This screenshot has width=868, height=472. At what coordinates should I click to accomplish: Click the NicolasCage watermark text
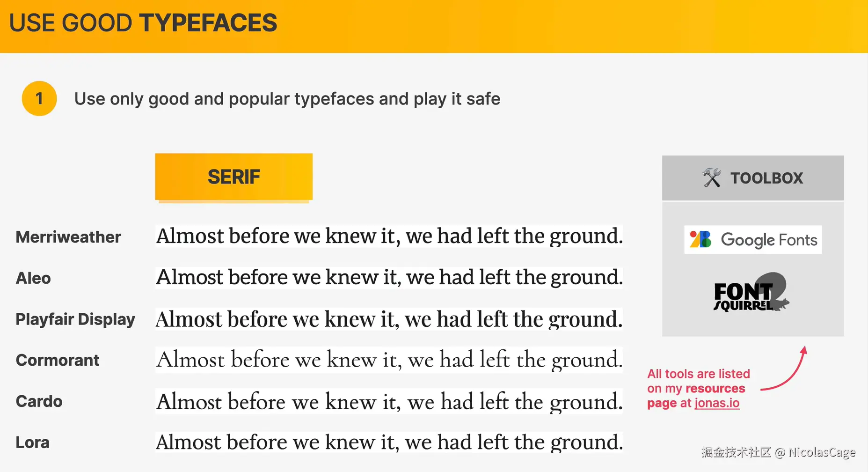821,452
